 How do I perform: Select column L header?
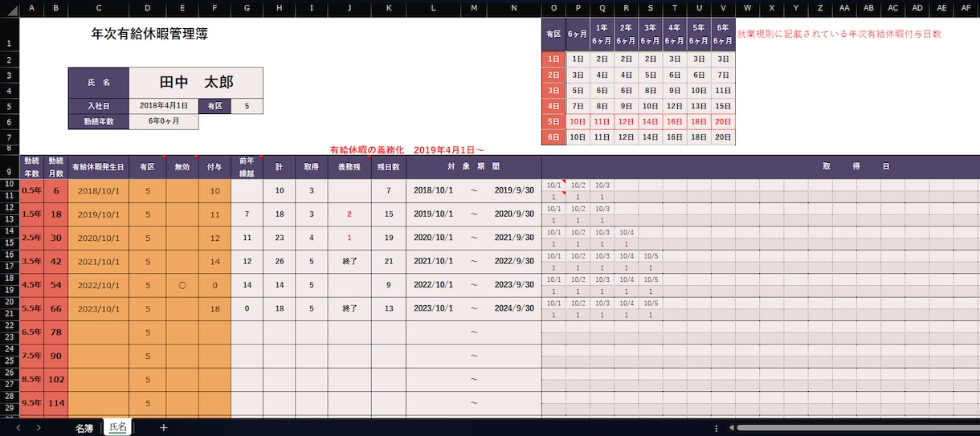coord(433,8)
